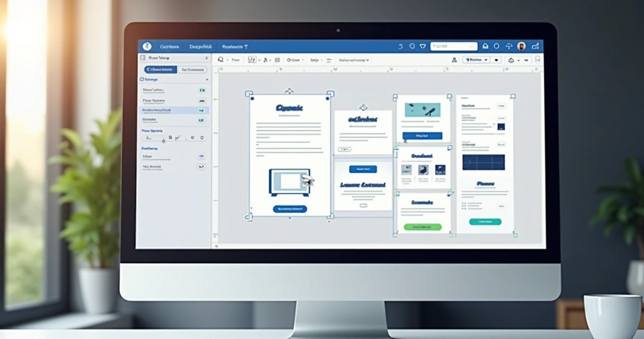Click the panel icon in the side panel header
This screenshot has width=644, height=339.
point(142,58)
